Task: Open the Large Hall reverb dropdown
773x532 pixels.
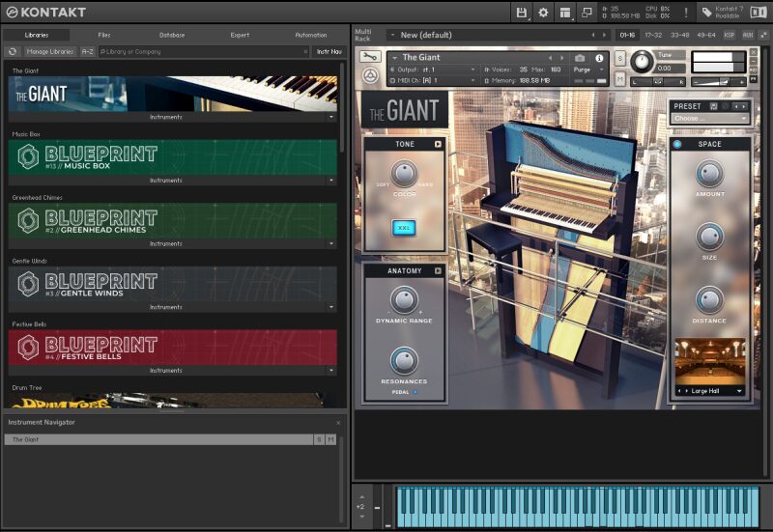Action: point(710,391)
